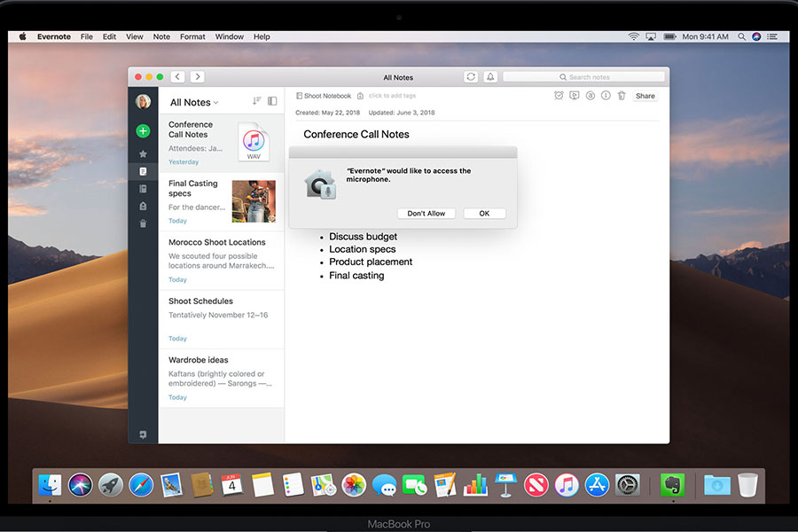
Task: Delete note using the note toolbar trash icon
Action: tap(622, 96)
